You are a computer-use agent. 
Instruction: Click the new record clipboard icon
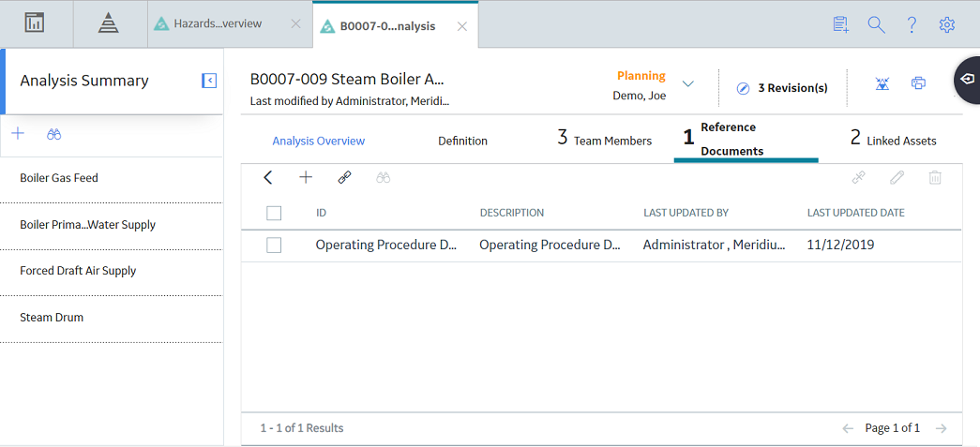pos(840,24)
